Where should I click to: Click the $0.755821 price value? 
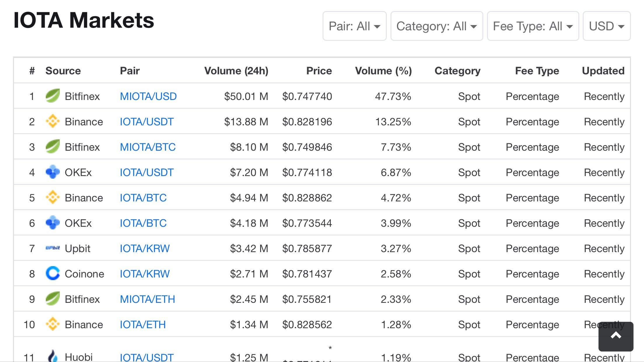coord(307,299)
